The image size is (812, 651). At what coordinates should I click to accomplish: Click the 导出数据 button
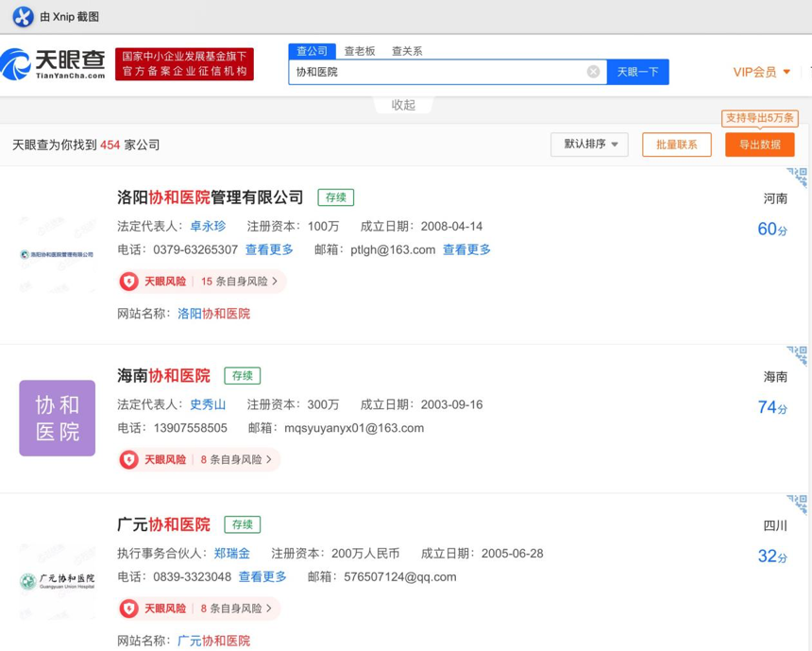point(760,145)
